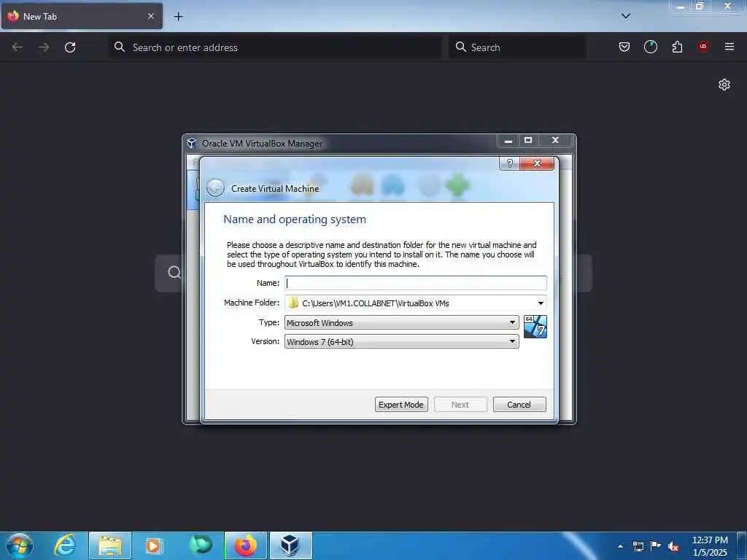Viewport: 747px width, 560px height.
Task: Open new tab personalize gear icon
Action: click(x=724, y=85)
